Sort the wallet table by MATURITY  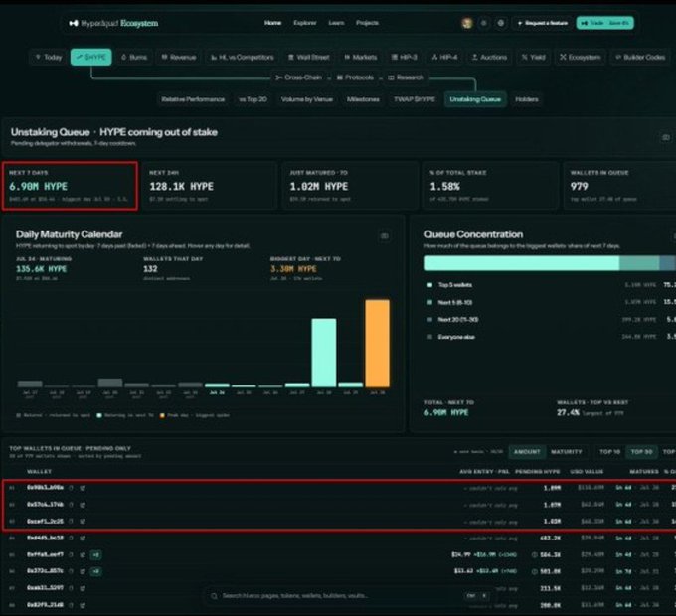pos(566,451)
